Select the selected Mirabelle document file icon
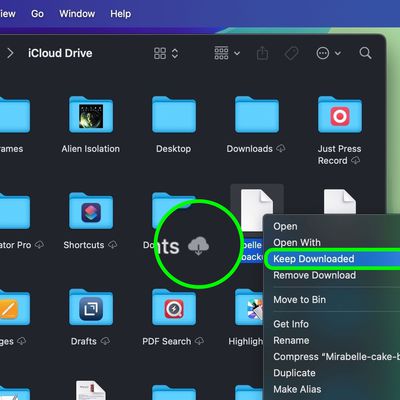 [x=257, y=209]
